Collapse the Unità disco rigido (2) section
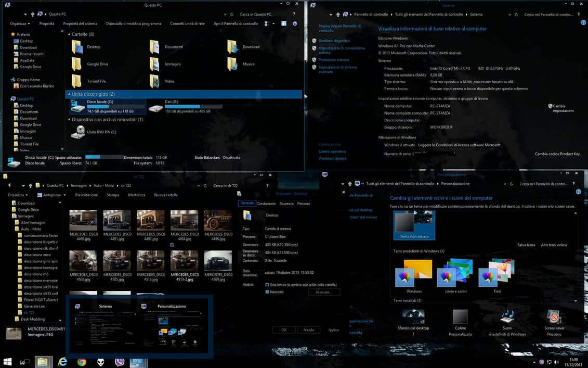 tap(69, 94)
